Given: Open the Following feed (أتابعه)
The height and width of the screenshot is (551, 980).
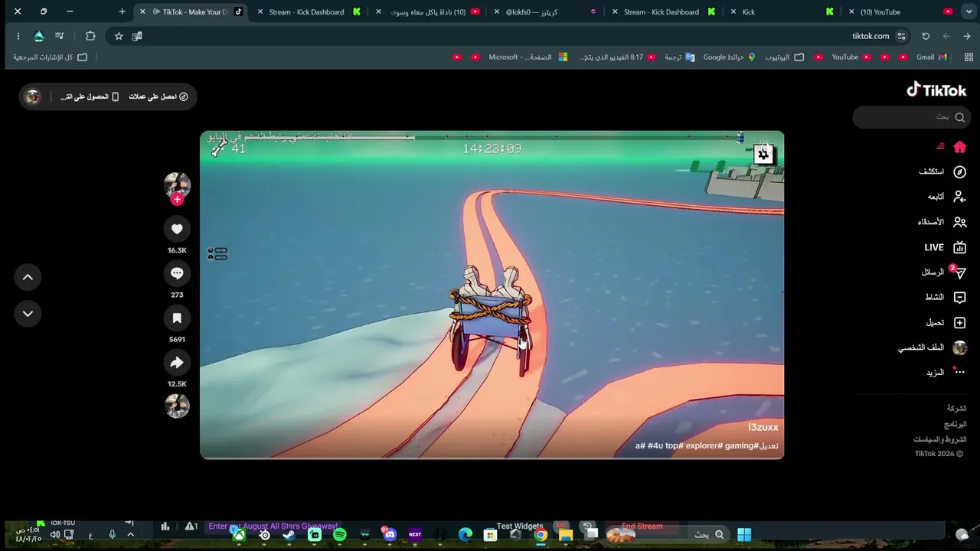Looking at the screenshot, I should pyautogui.click(x=947, y=197).
